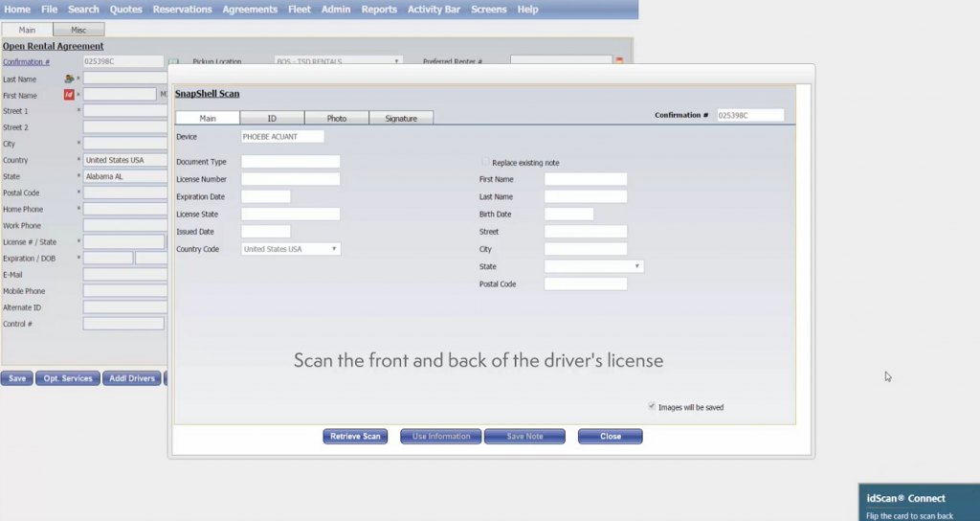Image resolution: width=980 pixels, height=521 pixels.
Task: Click the Retrieve Scan button
Action: [x=355, y=436]
